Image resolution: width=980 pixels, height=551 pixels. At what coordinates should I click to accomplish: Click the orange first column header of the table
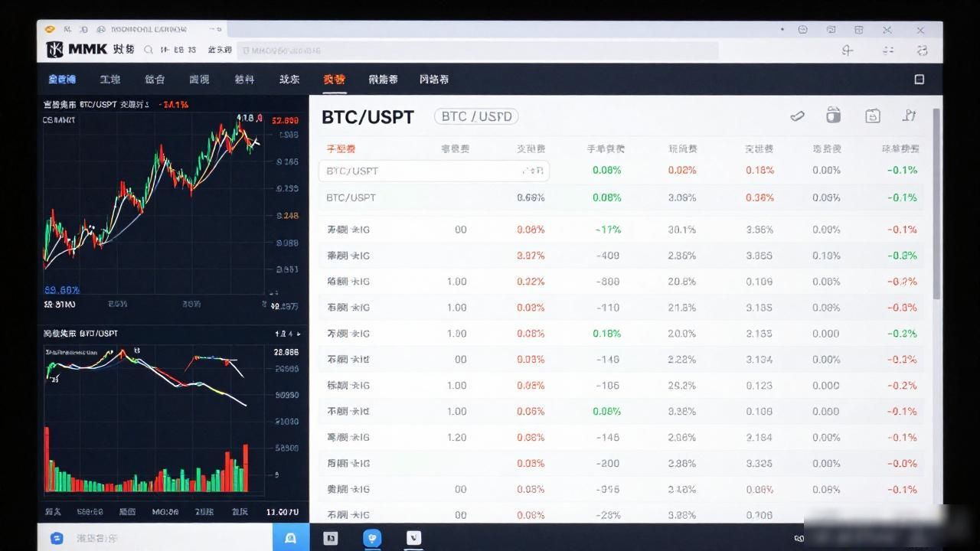click(x=341, y=148)
